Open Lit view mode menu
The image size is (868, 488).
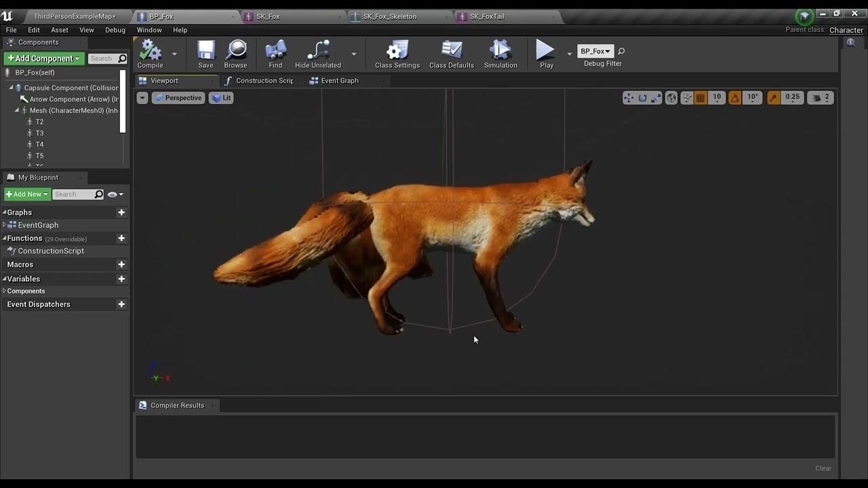221,98
